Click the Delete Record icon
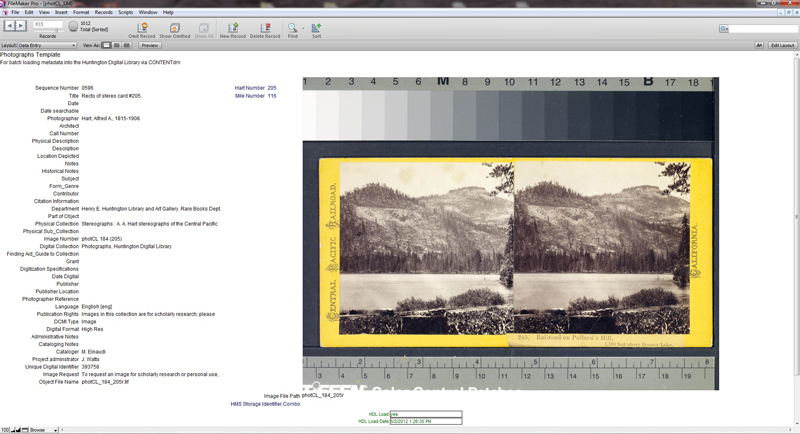The width and height of the screenshot is (800, 434). (x=265, y=29)
